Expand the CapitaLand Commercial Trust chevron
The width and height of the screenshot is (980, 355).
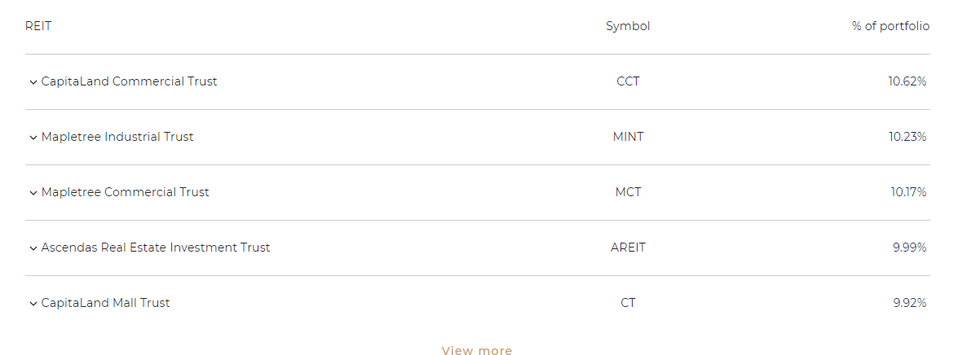[x=33, y=82]
